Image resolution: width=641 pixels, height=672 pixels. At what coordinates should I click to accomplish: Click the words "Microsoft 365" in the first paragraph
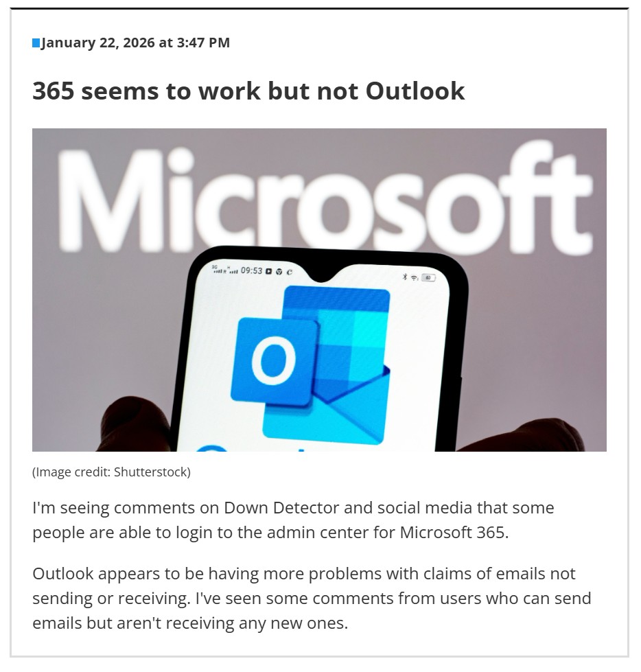(454, 532)
